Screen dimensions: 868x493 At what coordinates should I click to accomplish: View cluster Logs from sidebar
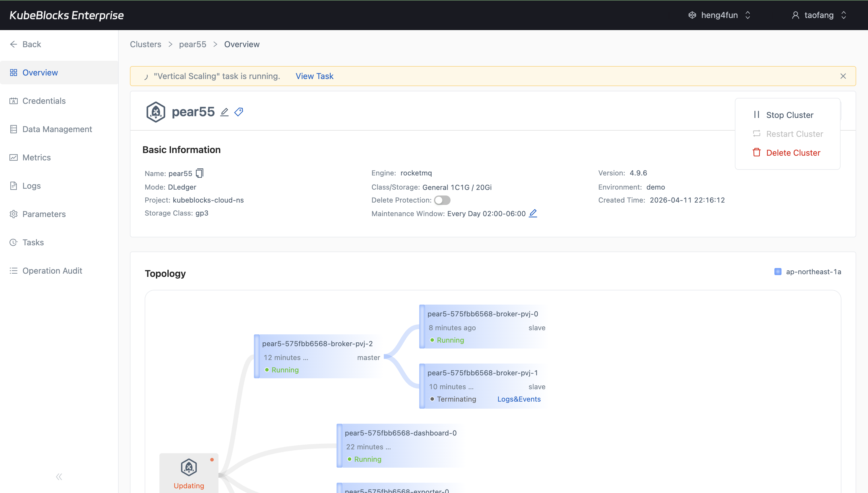point(31,185)
